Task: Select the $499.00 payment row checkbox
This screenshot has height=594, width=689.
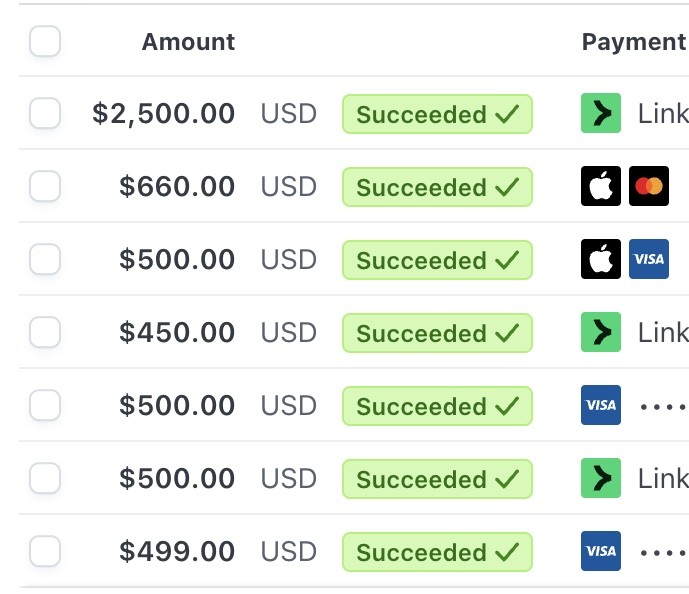Action: 45,552
